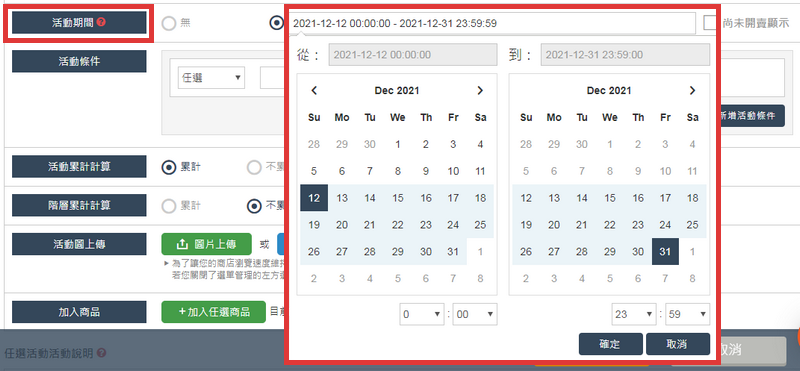Image resolution: width=800 pixels, height=371 pixels.
Task: Click 確定 to confirm date range
Action: 610,344
